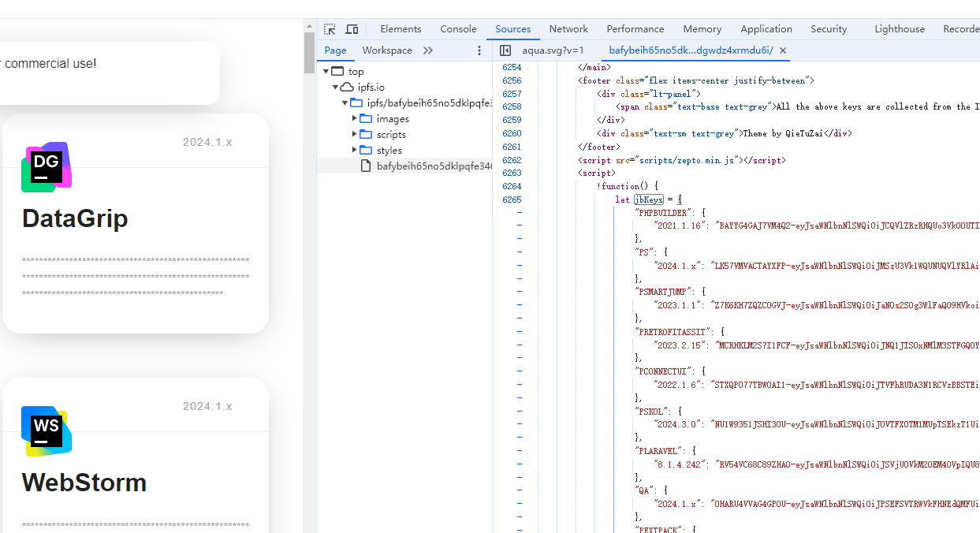Screen dimensions: 980x533
Task: Expand the scripts folder
Action: (x=355, y=134)
